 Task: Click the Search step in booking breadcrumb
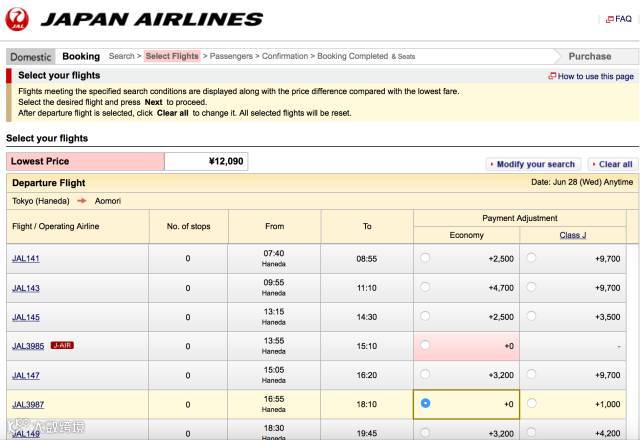pos(121,57)
